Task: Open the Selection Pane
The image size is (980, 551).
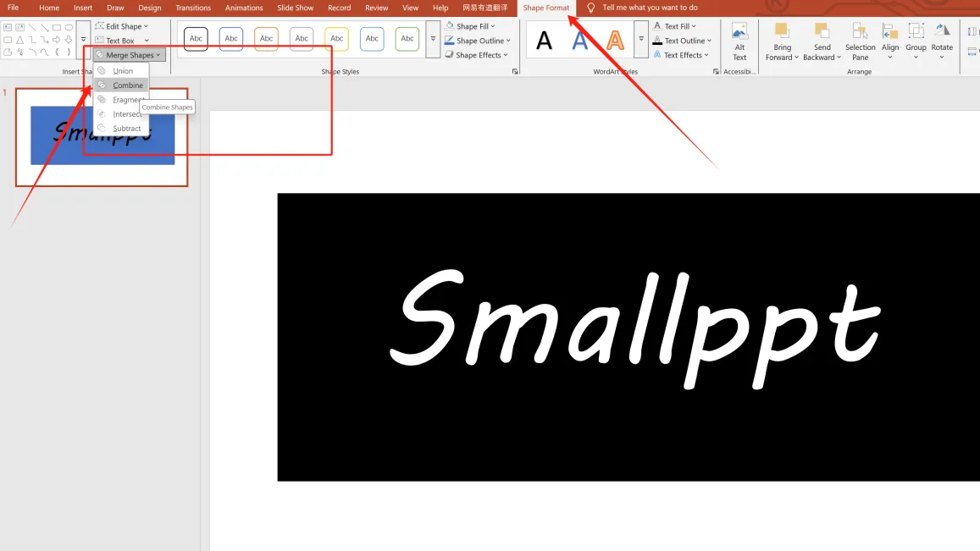Action: coord(860,40)
